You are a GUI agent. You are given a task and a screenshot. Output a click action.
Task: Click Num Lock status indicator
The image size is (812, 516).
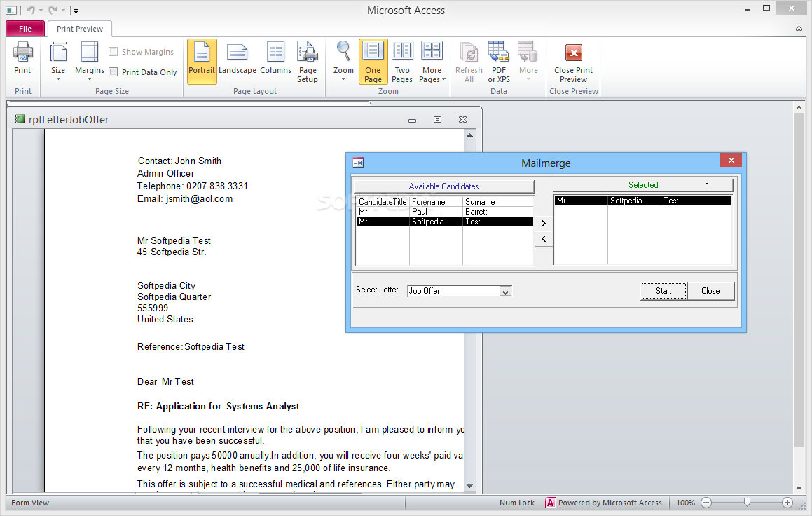517,503
